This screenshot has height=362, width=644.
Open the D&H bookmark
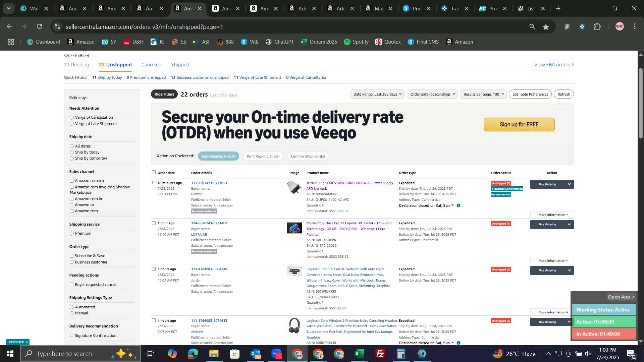coord(133,42)
